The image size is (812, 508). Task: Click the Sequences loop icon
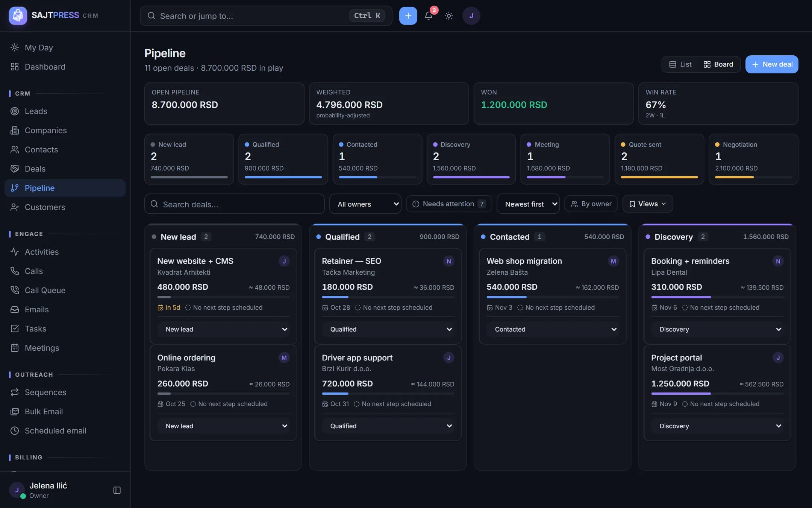point(15,392)
